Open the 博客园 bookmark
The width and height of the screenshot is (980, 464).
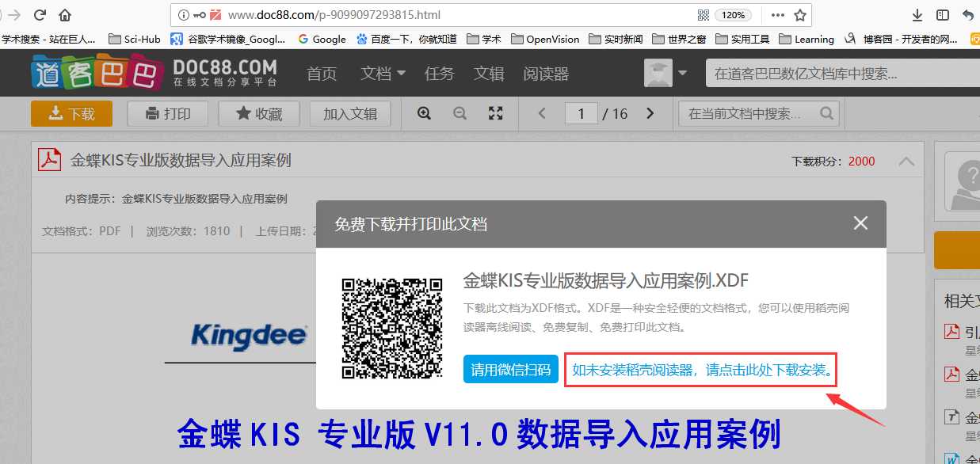click(x=902, y=39)
